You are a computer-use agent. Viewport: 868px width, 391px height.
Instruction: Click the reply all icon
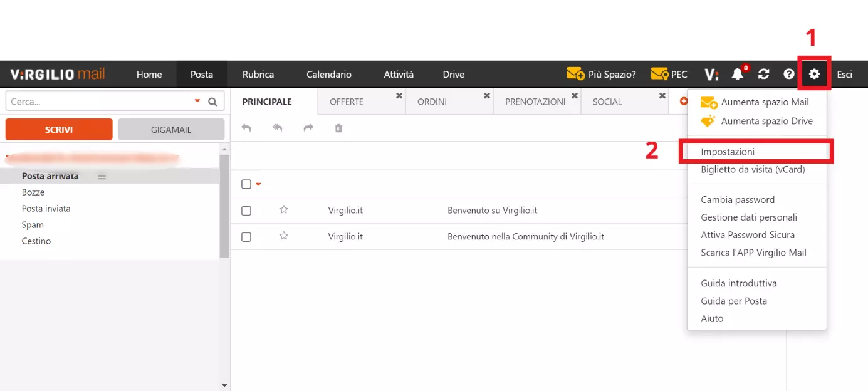pos(277,128)
